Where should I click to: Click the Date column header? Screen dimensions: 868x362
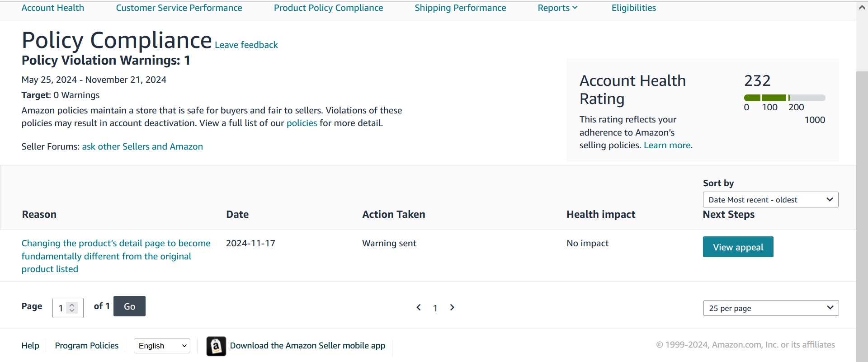[x=237, y=214]
